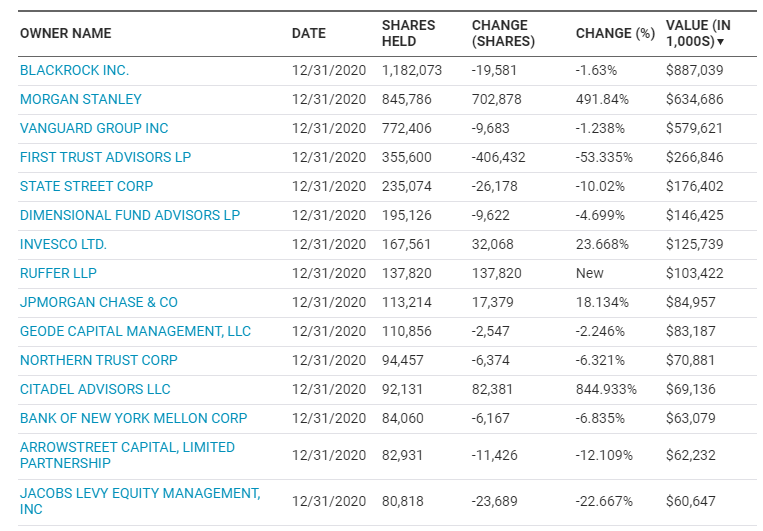Click the Invesco Ltd. link
The height and width of the screenshot is (531, 763).
pyautogui.click(x=63, y=244)
